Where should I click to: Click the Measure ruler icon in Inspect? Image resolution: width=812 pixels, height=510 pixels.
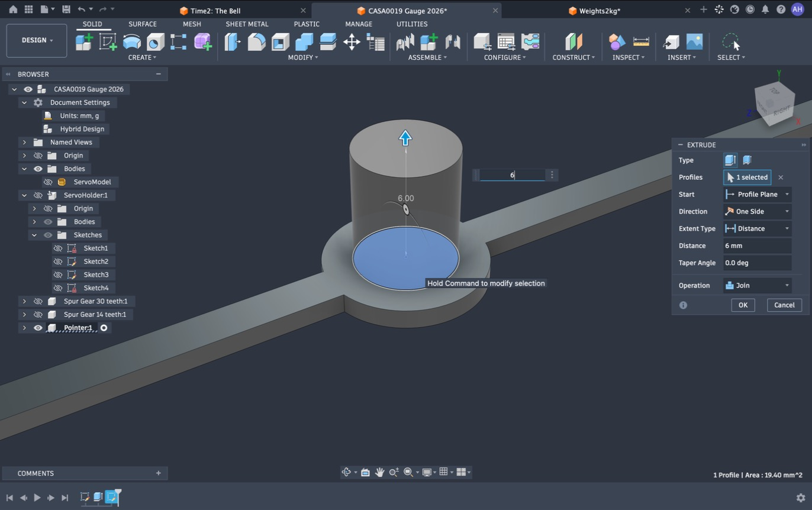click(x=641, y=41)
